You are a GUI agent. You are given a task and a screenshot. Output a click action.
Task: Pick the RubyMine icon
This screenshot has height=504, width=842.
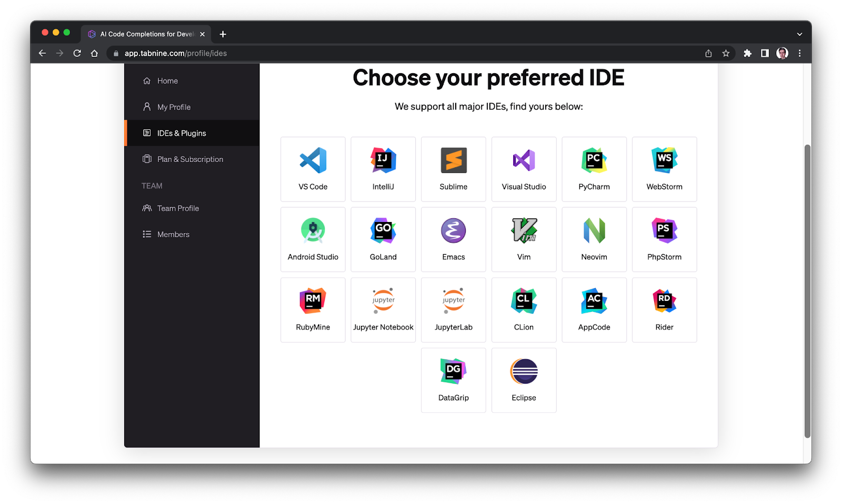[x=313, y=301]
